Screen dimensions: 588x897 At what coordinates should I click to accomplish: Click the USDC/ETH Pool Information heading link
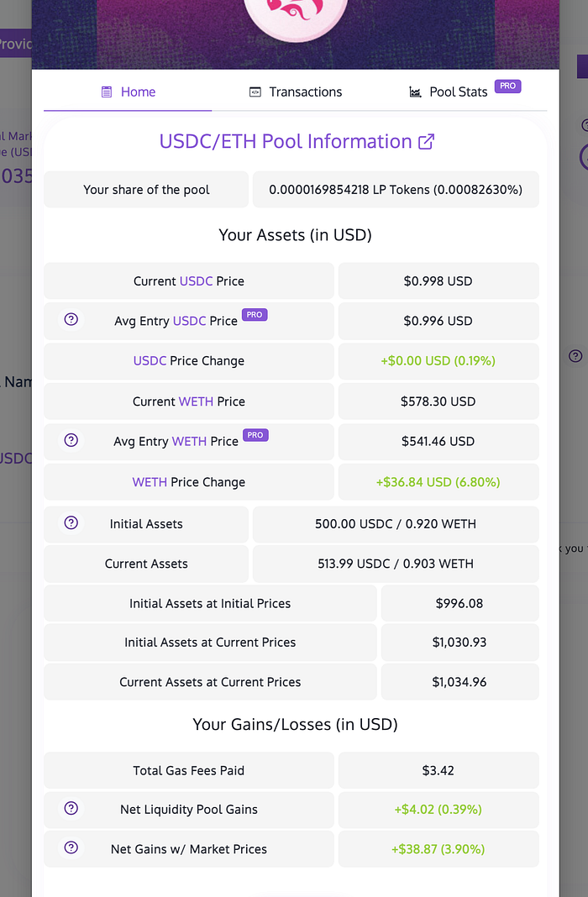point(286,141)
